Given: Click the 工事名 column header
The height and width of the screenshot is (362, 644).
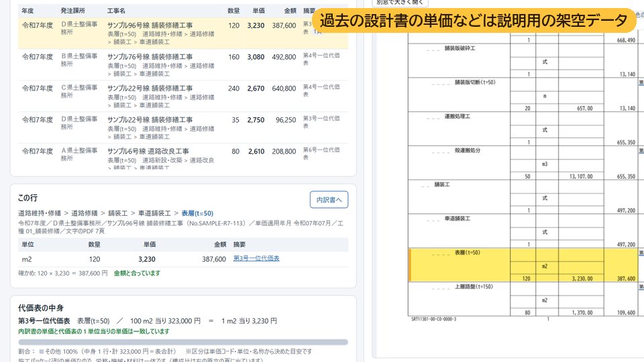Looking at the screenshot, I should point(116,11).
